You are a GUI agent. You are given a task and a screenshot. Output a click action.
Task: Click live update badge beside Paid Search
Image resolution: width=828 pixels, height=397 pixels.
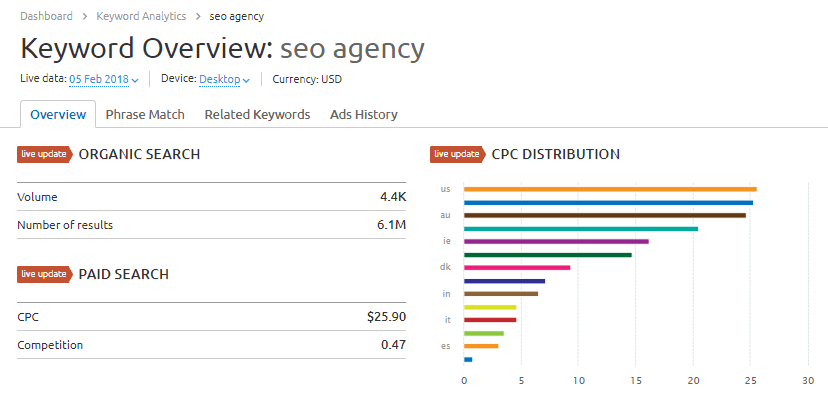pyautogui.click(x=45, y=274)
